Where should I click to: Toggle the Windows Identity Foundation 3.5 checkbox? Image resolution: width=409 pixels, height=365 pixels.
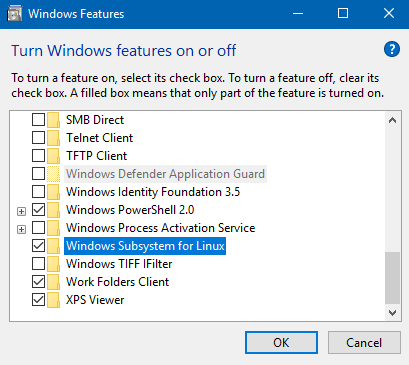tap(38, 191)
